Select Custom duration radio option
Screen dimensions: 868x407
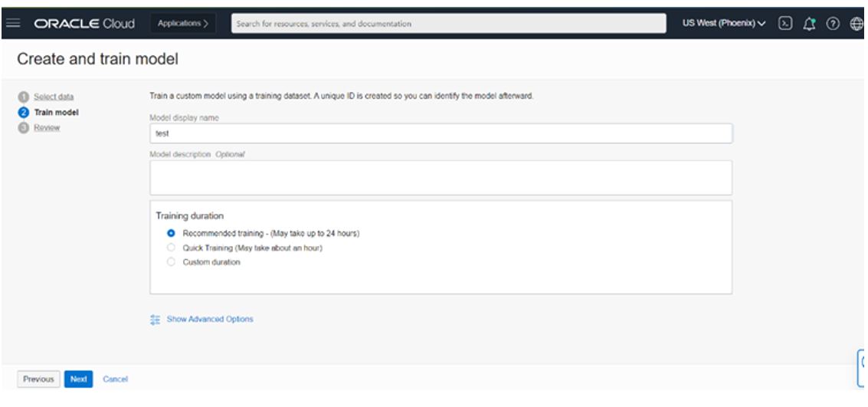tap(171, 262)
